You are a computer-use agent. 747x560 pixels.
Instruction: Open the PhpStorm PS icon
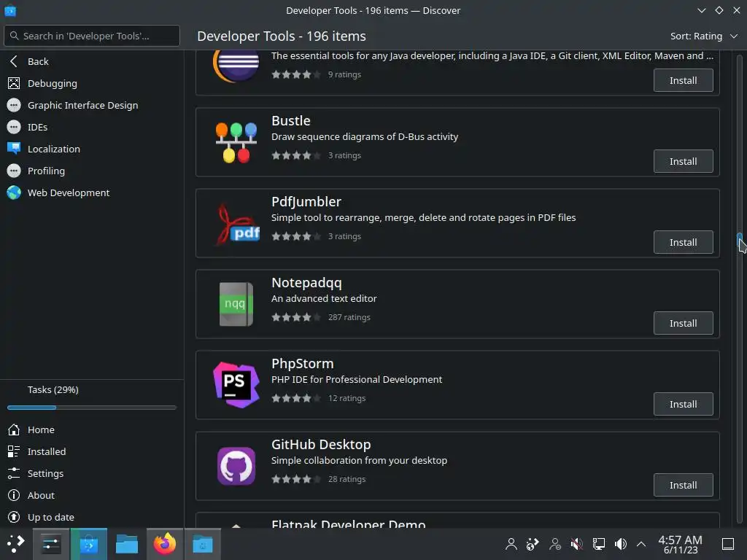click(x=236, y=385)
